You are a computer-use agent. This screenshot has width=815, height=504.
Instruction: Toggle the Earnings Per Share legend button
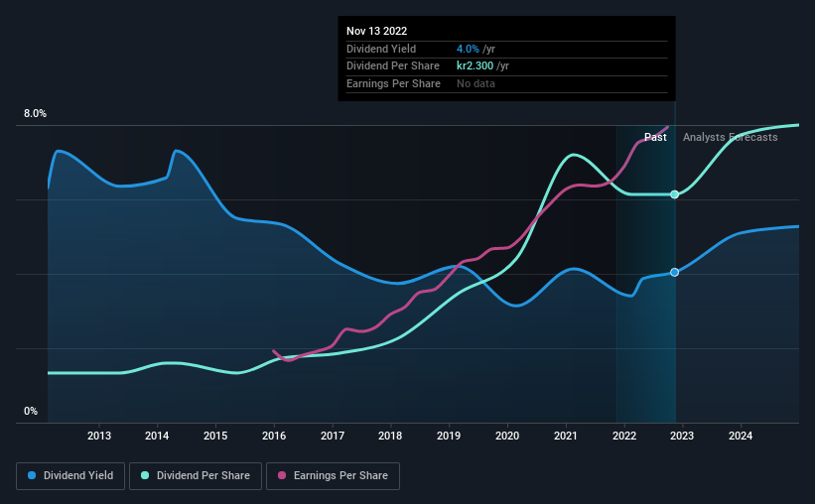pos(333,476)
